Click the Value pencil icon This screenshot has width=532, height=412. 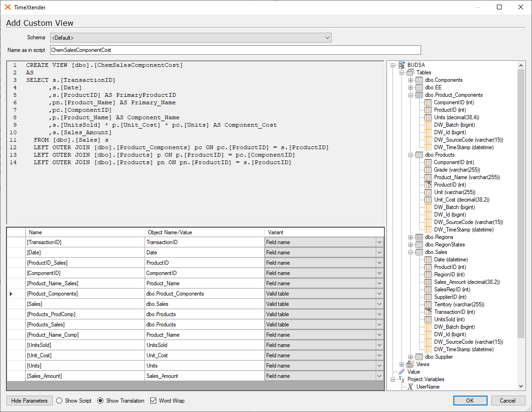(x=402, y=372)
